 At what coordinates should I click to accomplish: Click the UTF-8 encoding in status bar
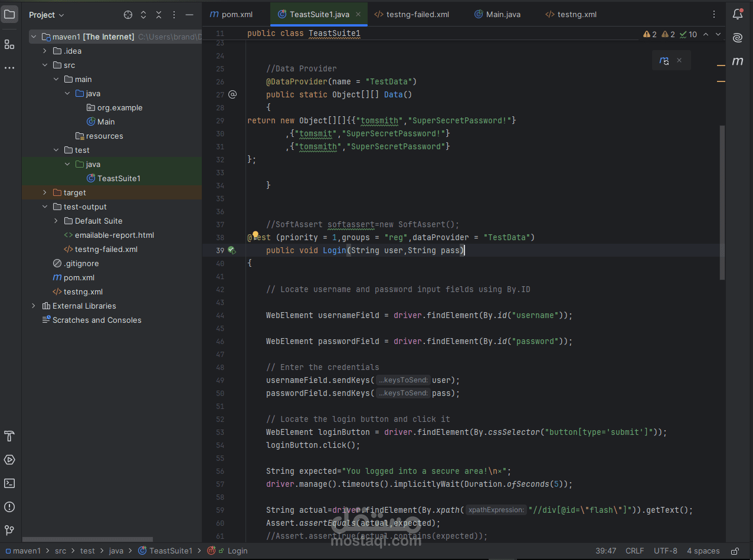(666, 551)
